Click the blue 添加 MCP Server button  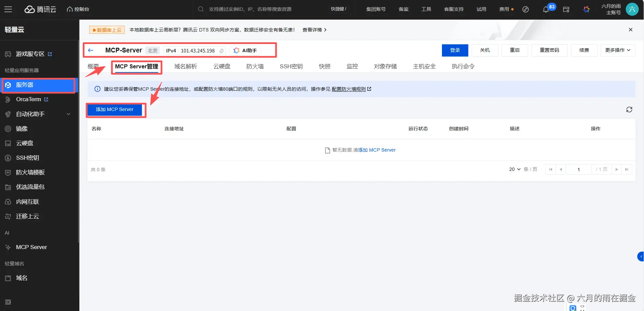tap(115, 110)
